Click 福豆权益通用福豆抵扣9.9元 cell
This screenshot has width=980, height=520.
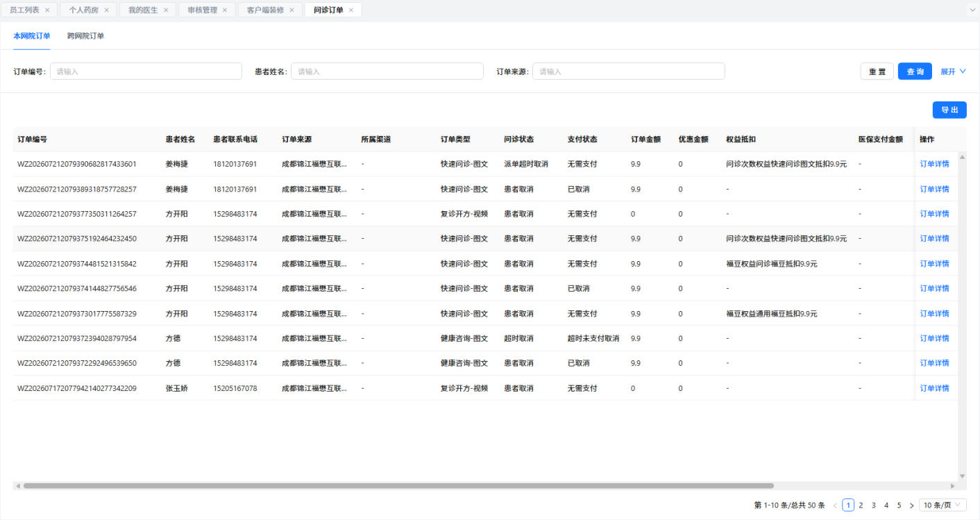(772, 314)
